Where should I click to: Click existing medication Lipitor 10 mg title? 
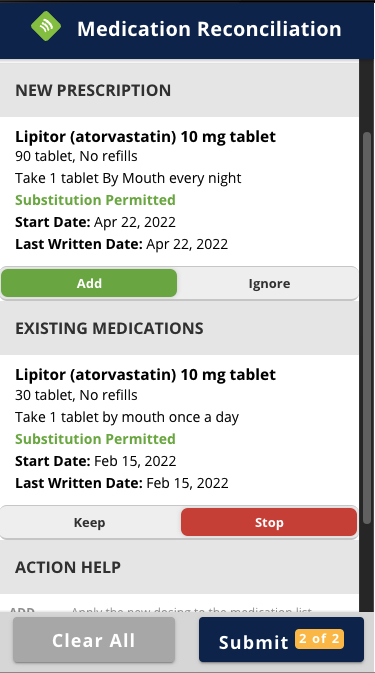click(x=145, y=375)
